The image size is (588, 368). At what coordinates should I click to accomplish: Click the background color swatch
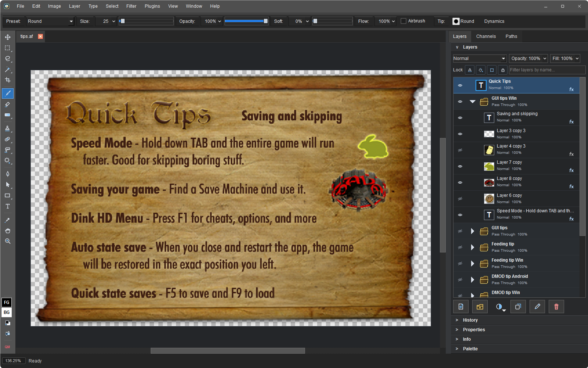tap(7, 312)
